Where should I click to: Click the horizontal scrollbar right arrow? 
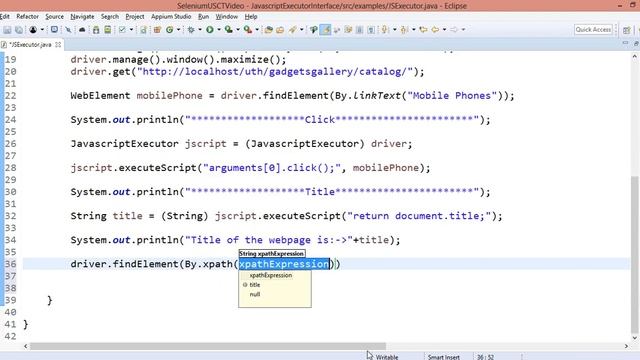point(626,346)
